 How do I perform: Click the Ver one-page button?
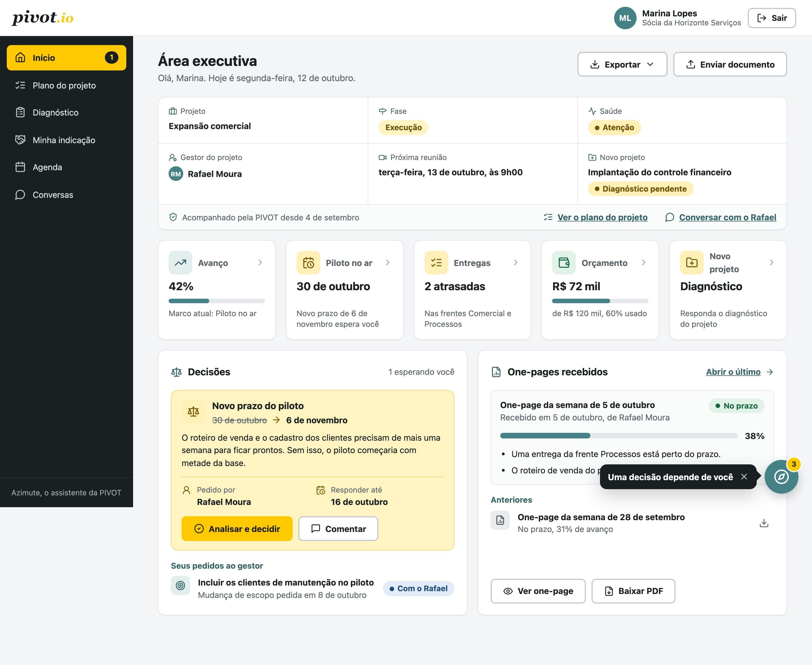pos(538,591)
